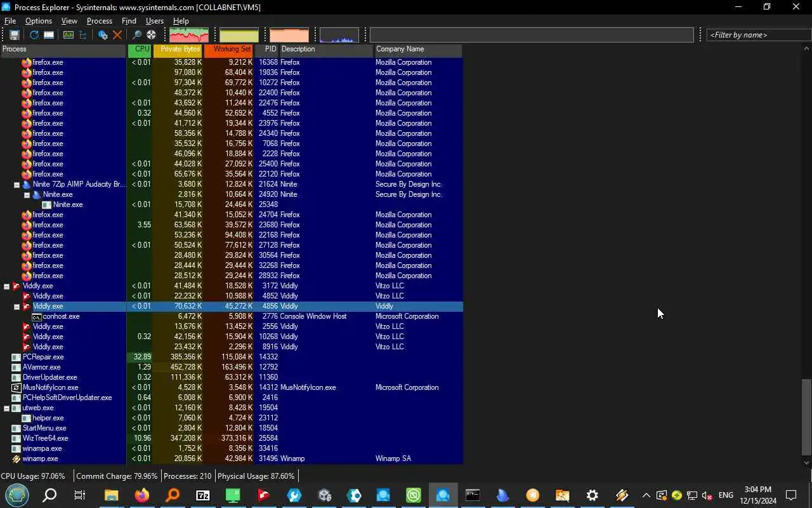The image size is (812, 508).
Task: Click the magnifier Find Handle or DLL icon
Action: [136, 35]
